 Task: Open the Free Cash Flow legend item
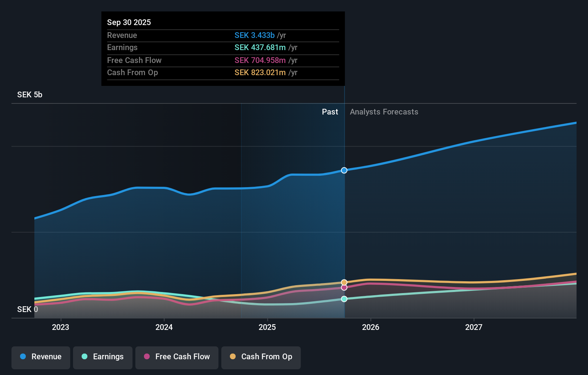click(x=177, y=357)
